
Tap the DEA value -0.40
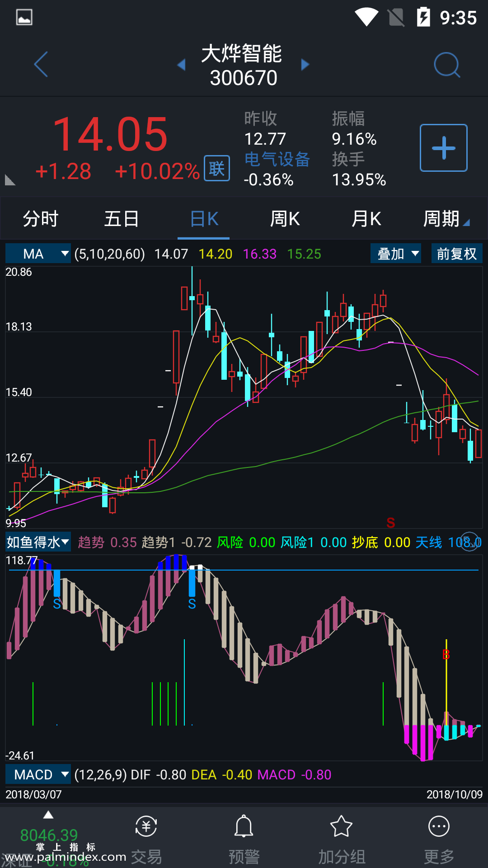[x=237, y=774]
